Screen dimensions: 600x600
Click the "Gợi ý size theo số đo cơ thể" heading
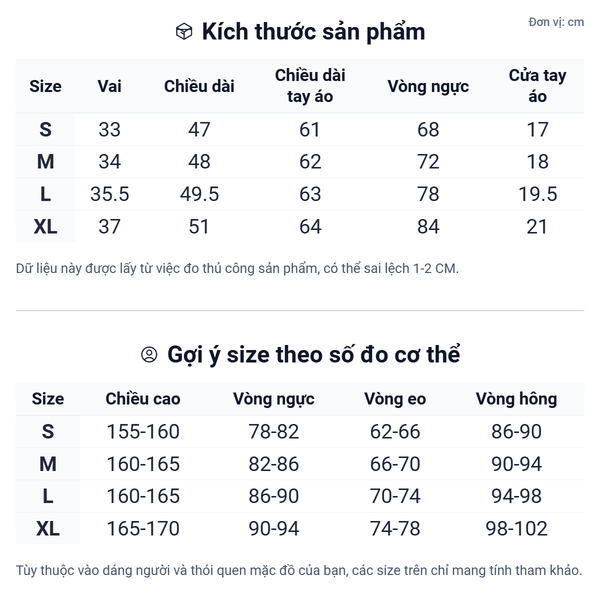(x=314, y=355)
